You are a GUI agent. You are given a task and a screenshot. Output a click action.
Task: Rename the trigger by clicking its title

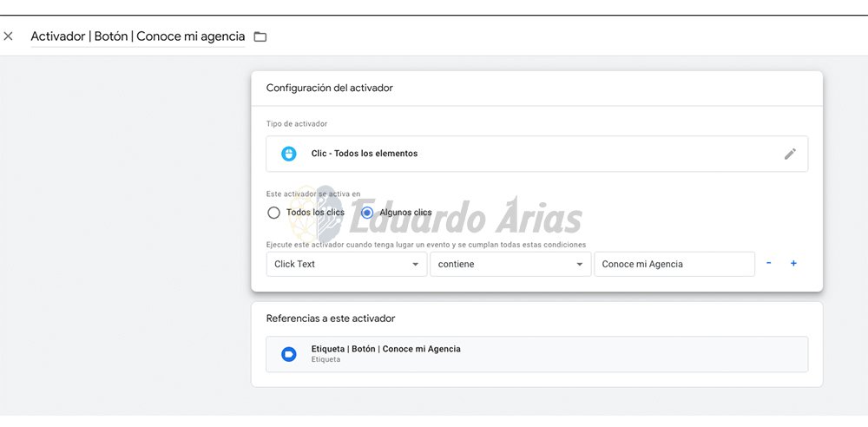[x=137, y=36]
